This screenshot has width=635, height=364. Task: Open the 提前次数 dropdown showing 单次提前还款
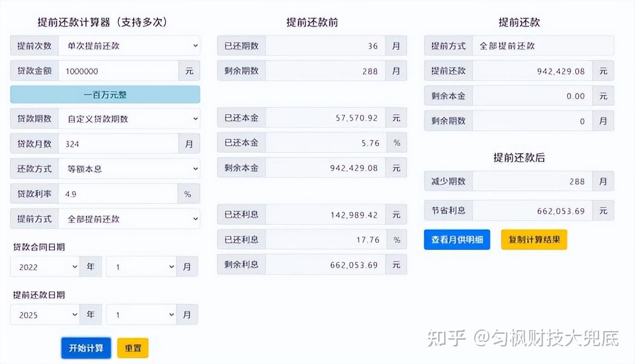point(129,46)
